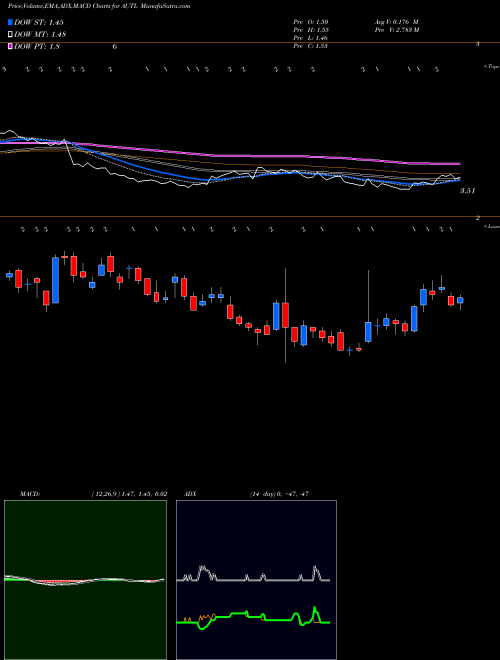Viewport: 500px width, 660px height.
Task: Select the DOW ST: 1.45 label
Action: 39,22
